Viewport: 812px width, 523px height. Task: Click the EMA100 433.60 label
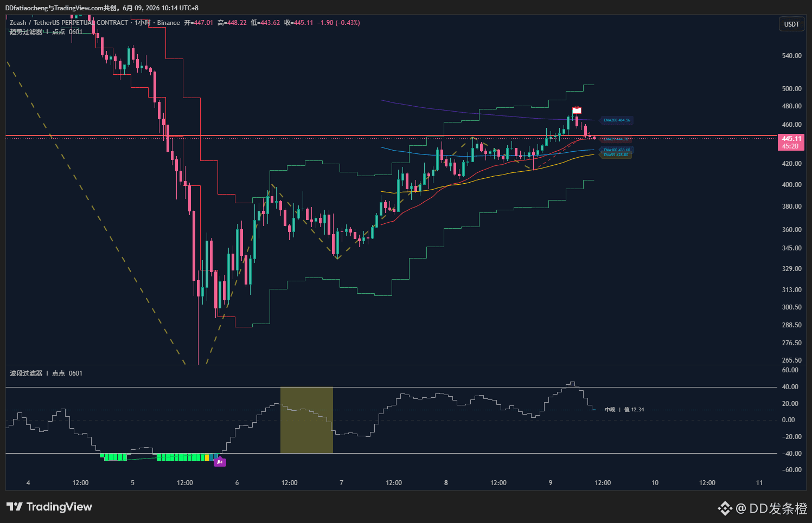coord(617,150)
